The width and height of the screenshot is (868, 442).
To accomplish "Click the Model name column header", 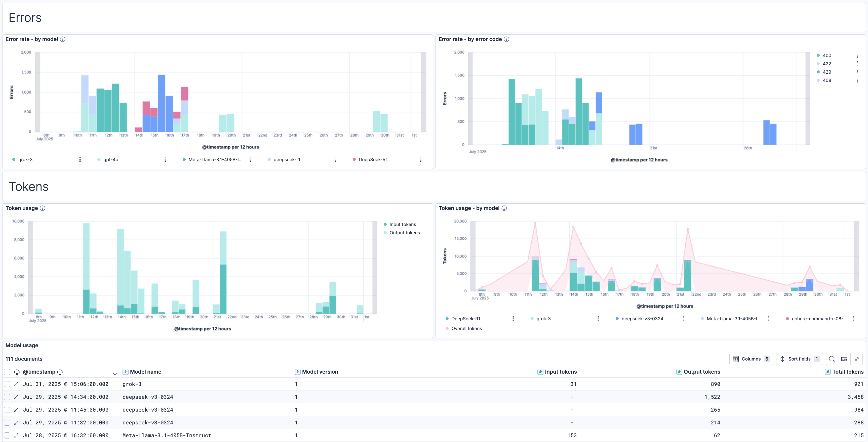I will pos(145,372).
